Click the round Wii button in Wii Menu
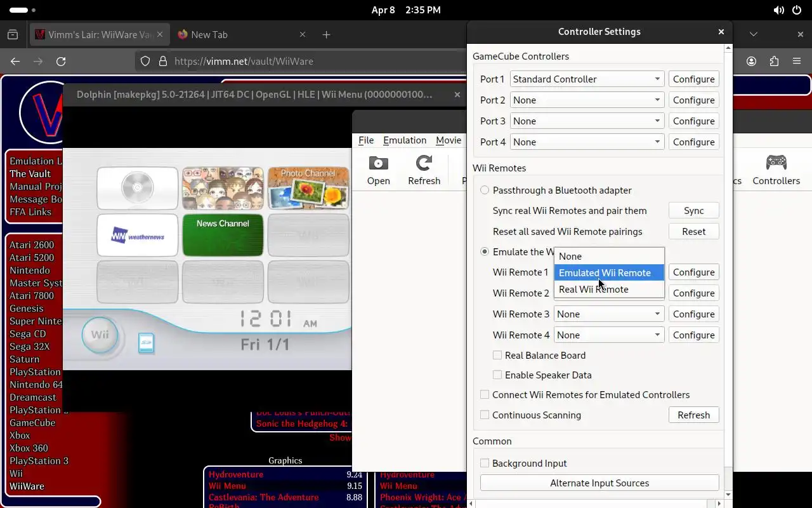 (x=100, y=335)
